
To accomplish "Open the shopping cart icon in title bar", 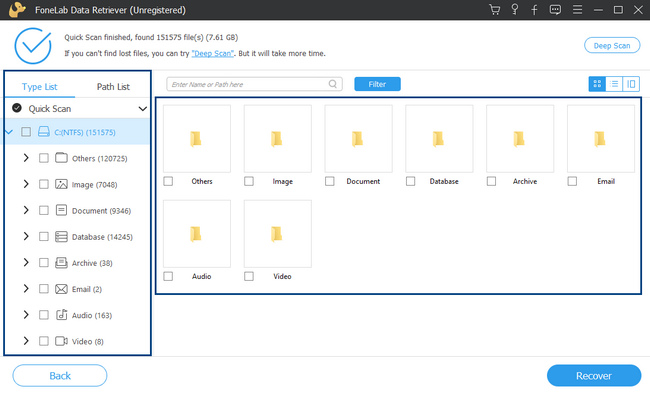I will pyautogui.click(x=494, y=10).
